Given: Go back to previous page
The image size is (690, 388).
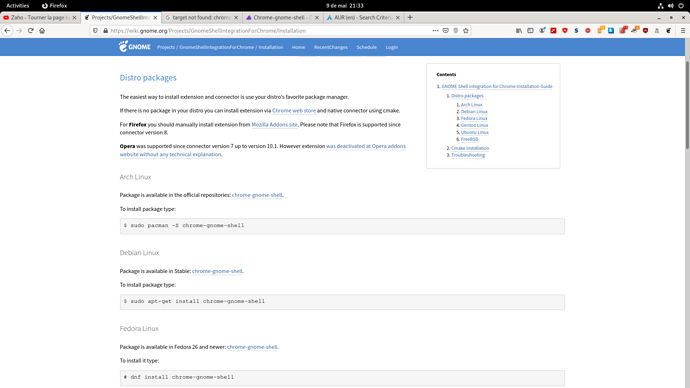Looking at the screenshot, I should 7,31.
